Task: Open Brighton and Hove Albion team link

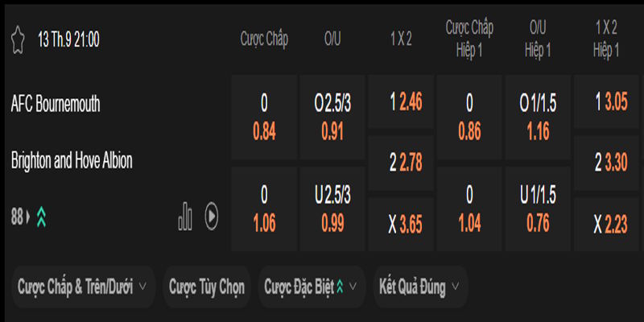Action: click(72, 160)
